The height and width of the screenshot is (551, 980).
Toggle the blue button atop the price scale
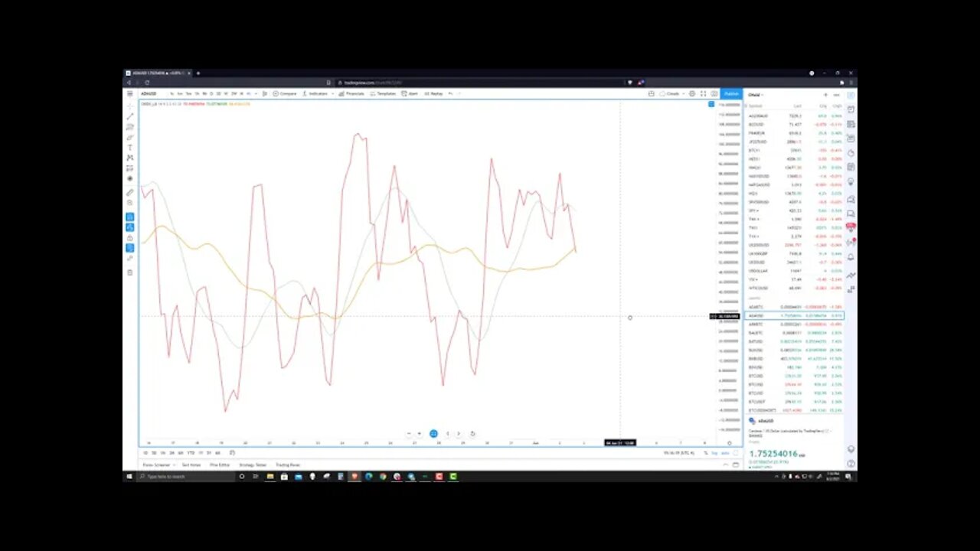(x=711, y=104)
